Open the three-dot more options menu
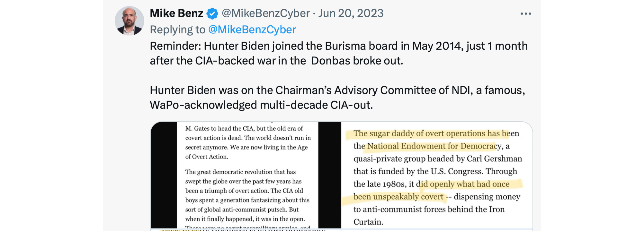 tap(525, 14)
